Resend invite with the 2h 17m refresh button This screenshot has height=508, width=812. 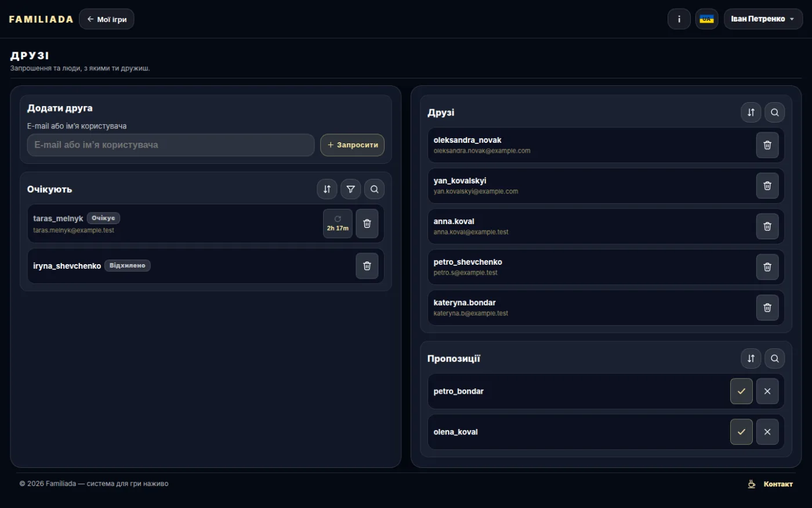pyautogui.click(x=338, y=224)
